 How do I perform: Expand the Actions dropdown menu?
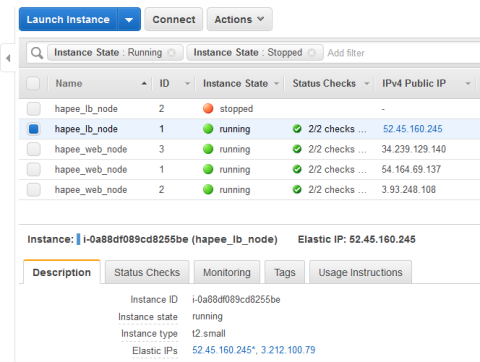click(x=239, y=19)
